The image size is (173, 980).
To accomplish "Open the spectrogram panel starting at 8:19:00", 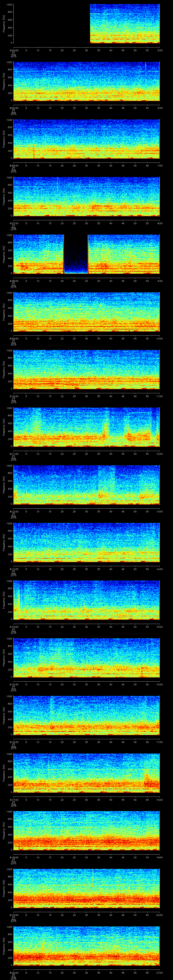I will click(87, 888).
